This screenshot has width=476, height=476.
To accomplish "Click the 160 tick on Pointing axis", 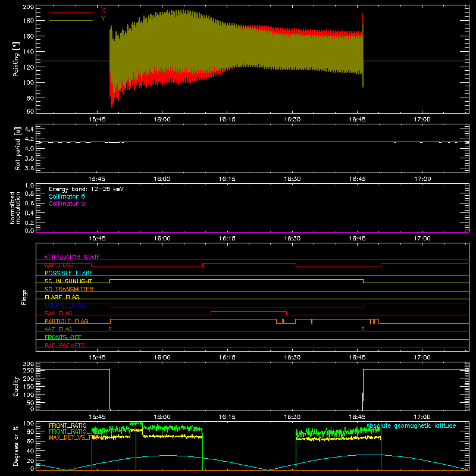I will pos(29,36).
